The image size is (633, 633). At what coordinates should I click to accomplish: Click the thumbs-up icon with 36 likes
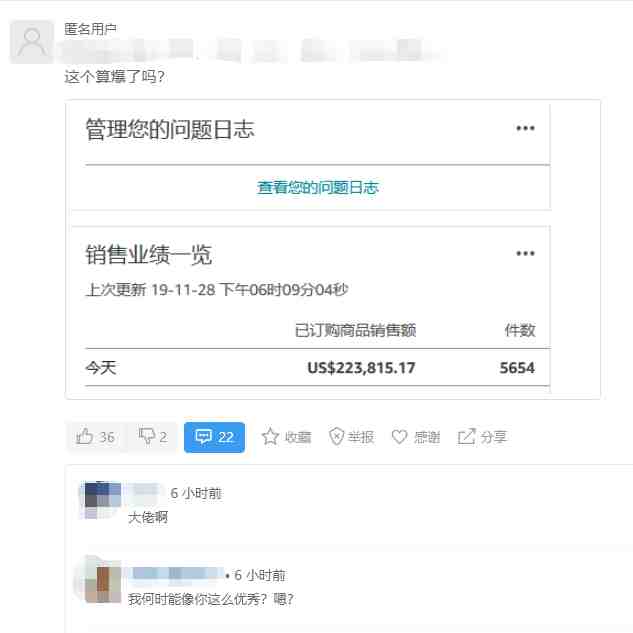click(x=84, y=437)
